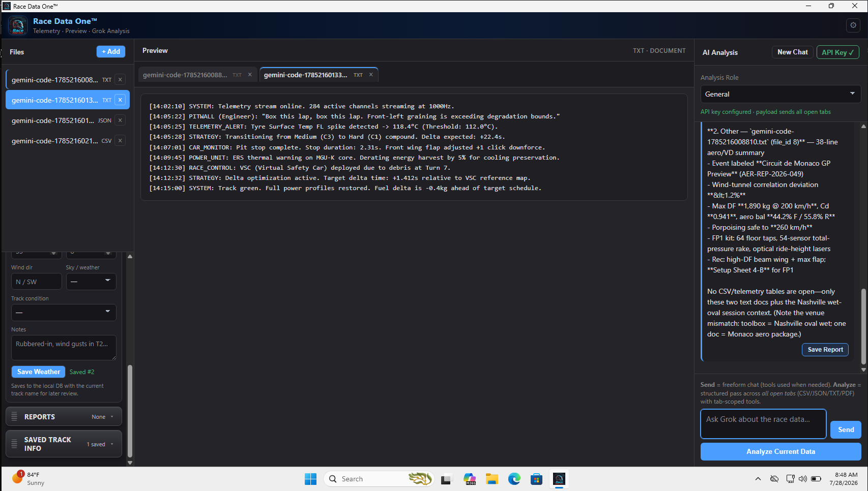Click the SAVED TRACK INFO handle icon
Viewport: 868px width, 491px height.
pyautogui.click(x=14, y=444)
